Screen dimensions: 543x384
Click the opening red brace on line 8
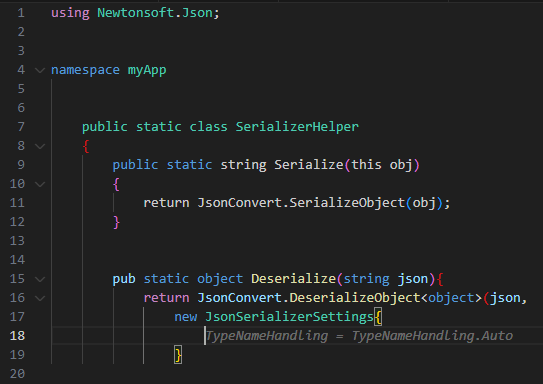(x=86, y=146)
